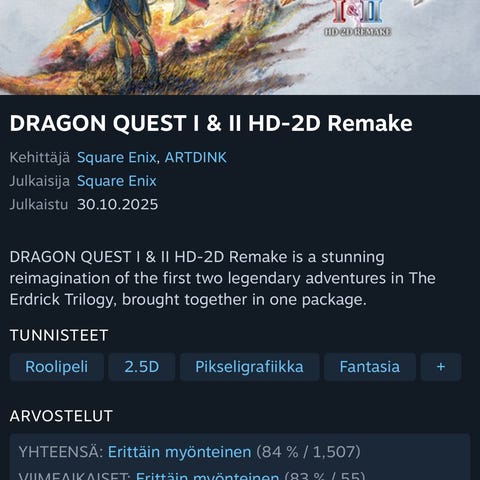This screenshot has width=480, height=480.
Task: Open the Square Enix developer link
Action: pyautogui.click(x=116, y=158)
